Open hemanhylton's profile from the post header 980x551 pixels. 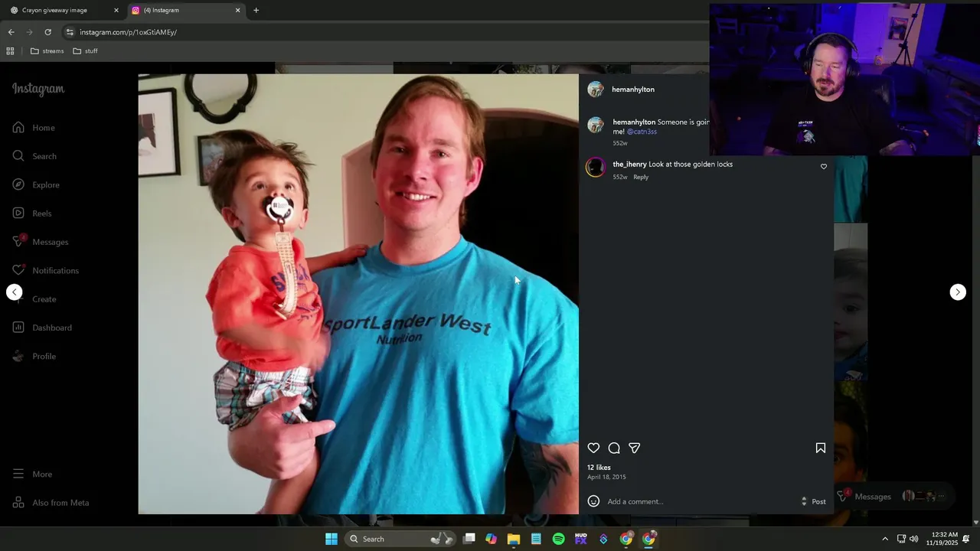click(x=633, y=90)
